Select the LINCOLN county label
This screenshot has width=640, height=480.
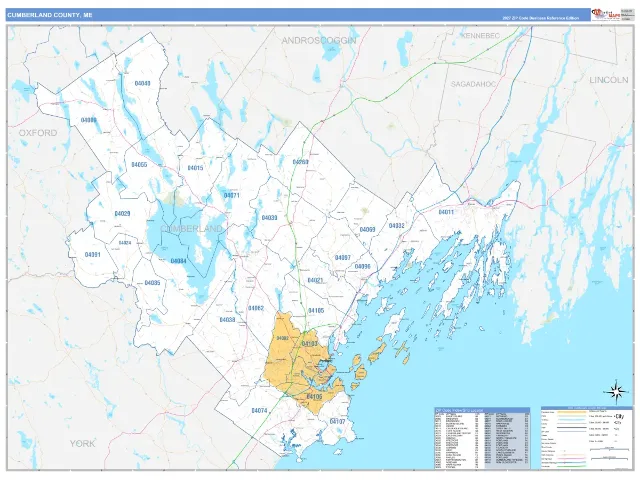coord(609,80)
